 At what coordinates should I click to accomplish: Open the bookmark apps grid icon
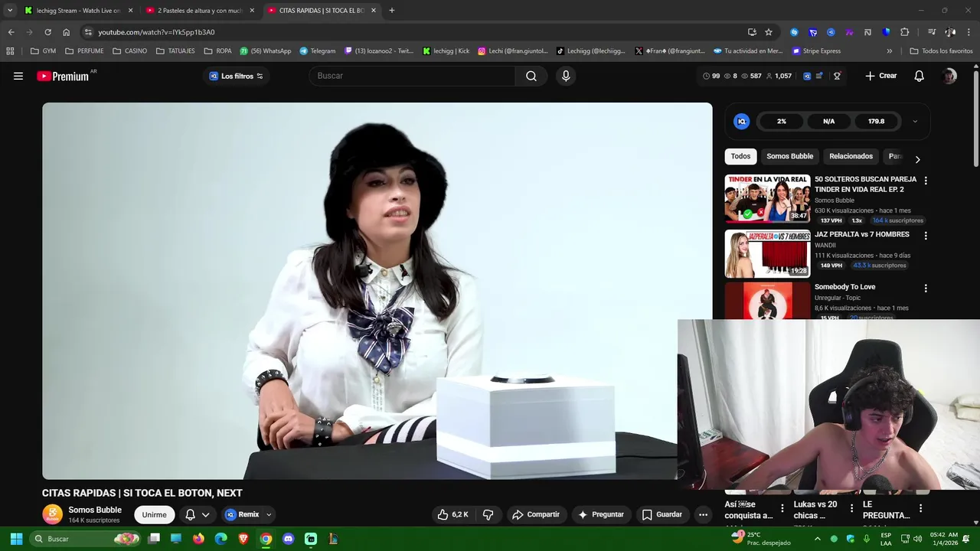point(10,51)
